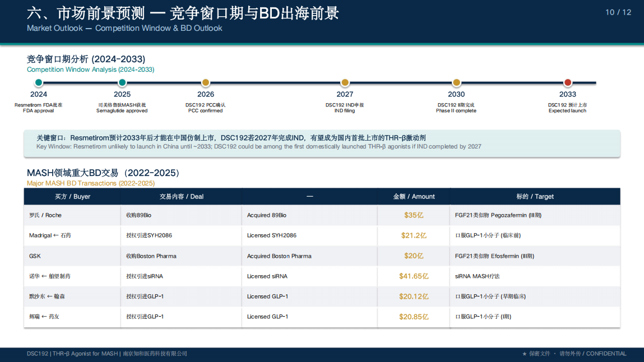The image size is (644, 362).
Task: Click the page number '10 / 12'
Action: click(x=618, y=12)
